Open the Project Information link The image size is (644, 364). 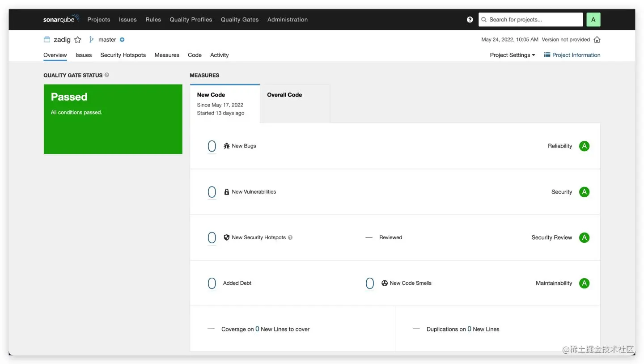point(572,55)
